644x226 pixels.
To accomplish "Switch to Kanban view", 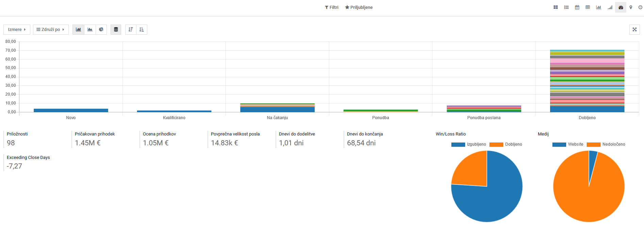I will [x=556, y=7].
